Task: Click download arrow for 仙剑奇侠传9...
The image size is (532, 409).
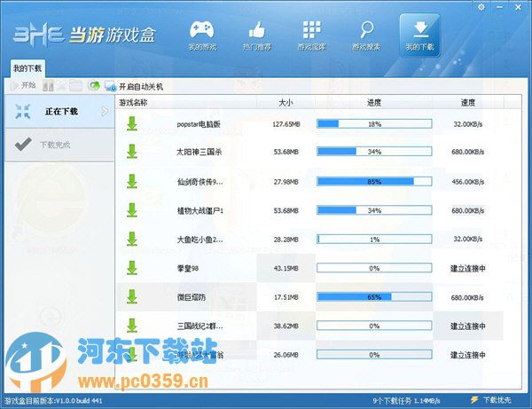Action: click(132, 182)
